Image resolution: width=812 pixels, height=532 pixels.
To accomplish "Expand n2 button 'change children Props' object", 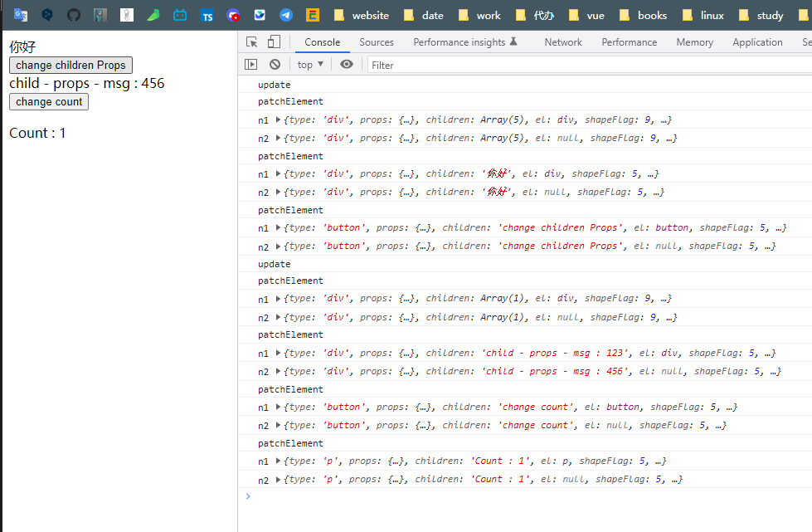I will pos(278,246).
